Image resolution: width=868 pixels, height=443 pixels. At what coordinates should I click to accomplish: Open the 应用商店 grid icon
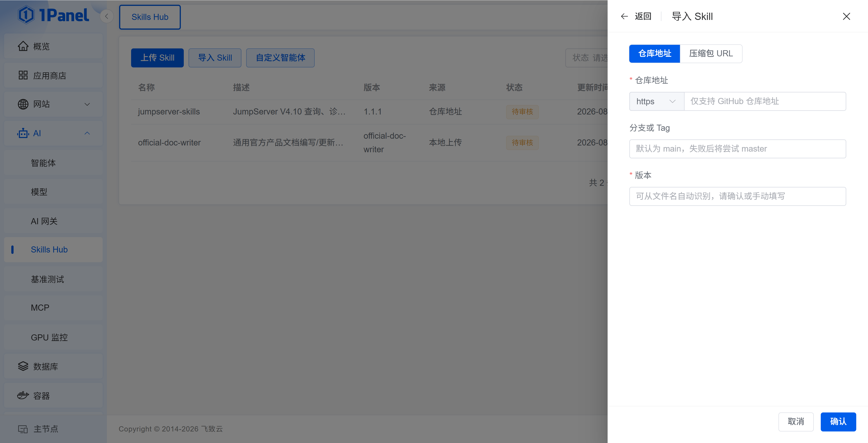pyautogui.click(x=23, y=75)
